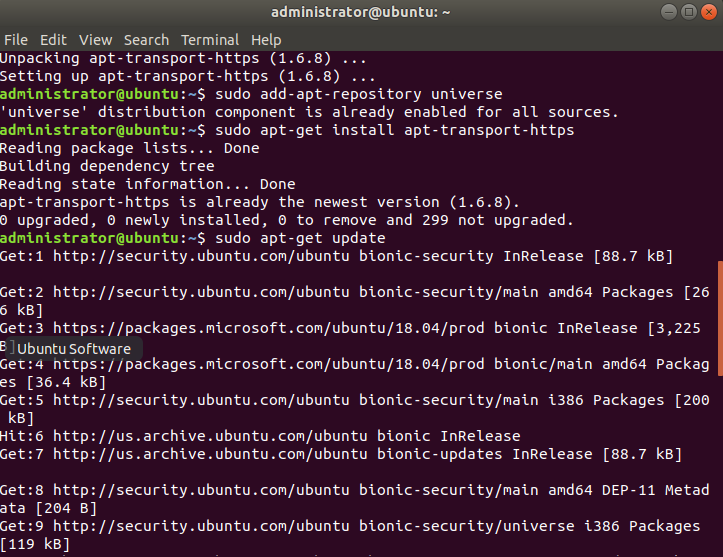Click the Get:9 bionic-security/universe i386 URL
Viewport: 723px width, 557px height.
click(x=201, y=526)
